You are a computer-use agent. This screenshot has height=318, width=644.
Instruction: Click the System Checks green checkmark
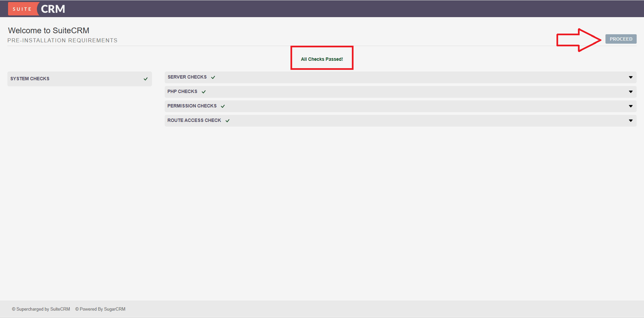[x=146, y=79]
